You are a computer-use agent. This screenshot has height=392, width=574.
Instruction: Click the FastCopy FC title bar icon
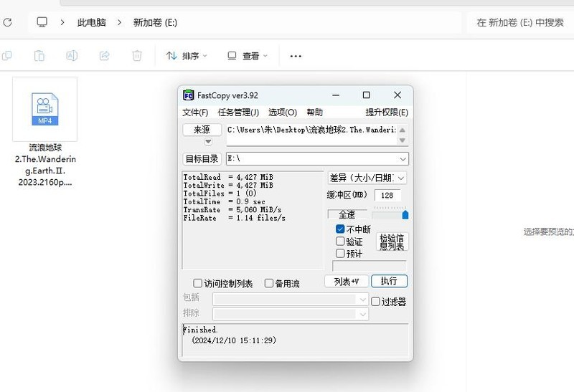[188, 95]
